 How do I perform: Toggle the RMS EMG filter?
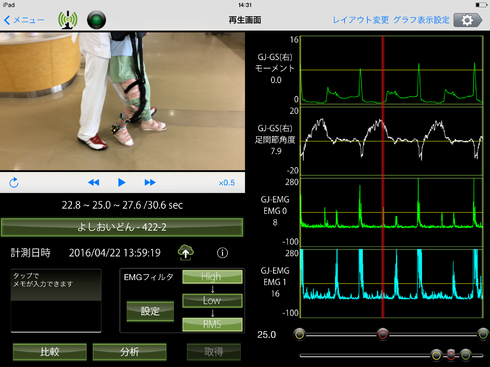[x=212, y=324]
